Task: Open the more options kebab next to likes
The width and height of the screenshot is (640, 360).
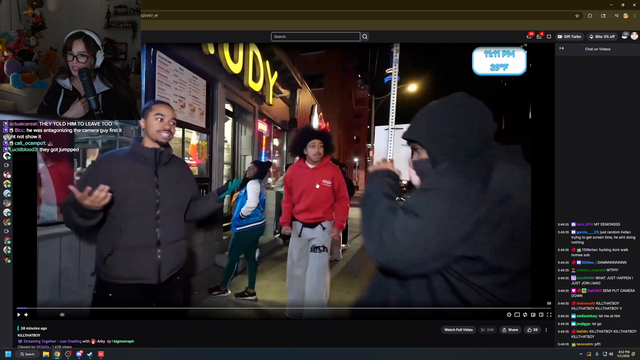Action: point(546,330)
